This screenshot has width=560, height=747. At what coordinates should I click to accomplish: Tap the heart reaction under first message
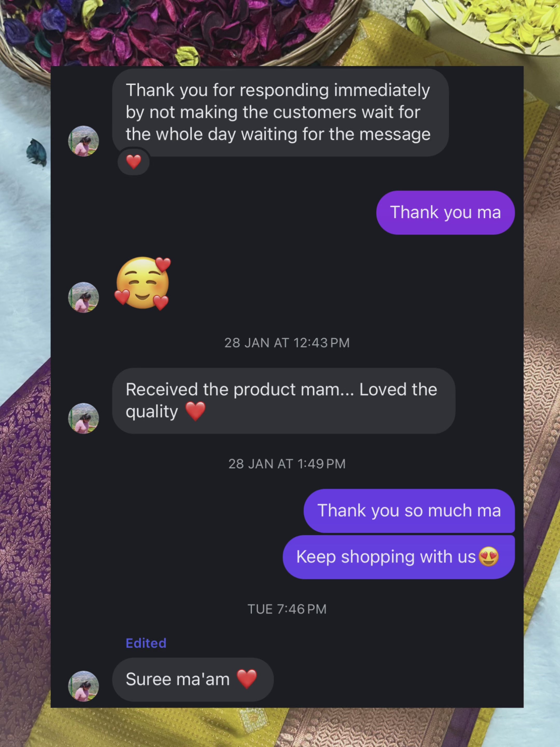[134, 162]
